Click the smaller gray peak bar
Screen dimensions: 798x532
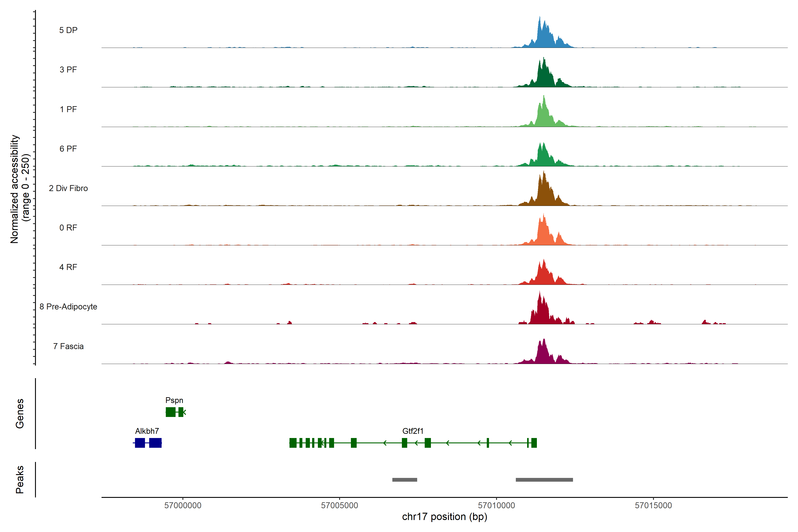[x=404, y=480]
